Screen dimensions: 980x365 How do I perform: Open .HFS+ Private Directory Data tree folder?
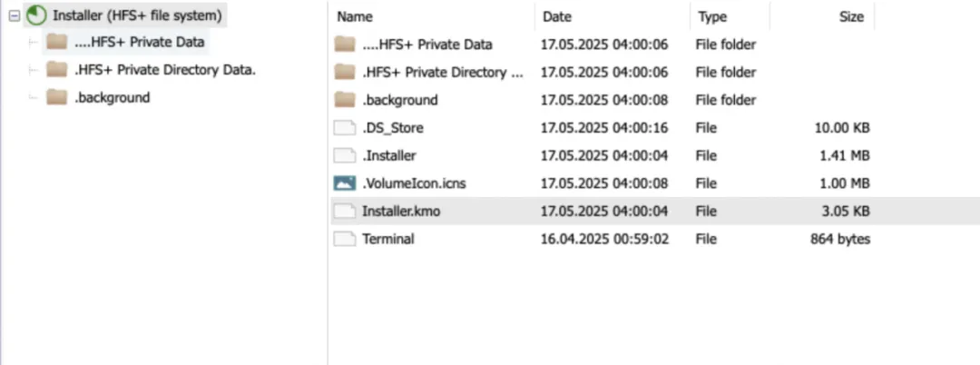click(x=164, y=70)
